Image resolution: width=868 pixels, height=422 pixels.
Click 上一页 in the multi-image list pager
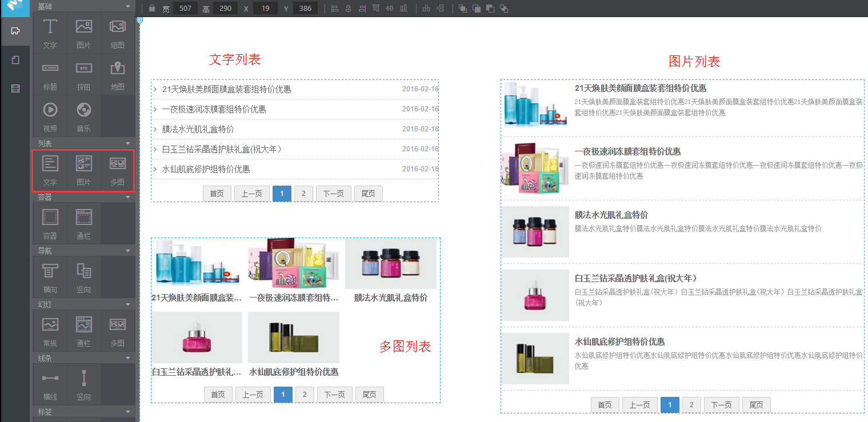pyautogui.click(x=253, y=395)
